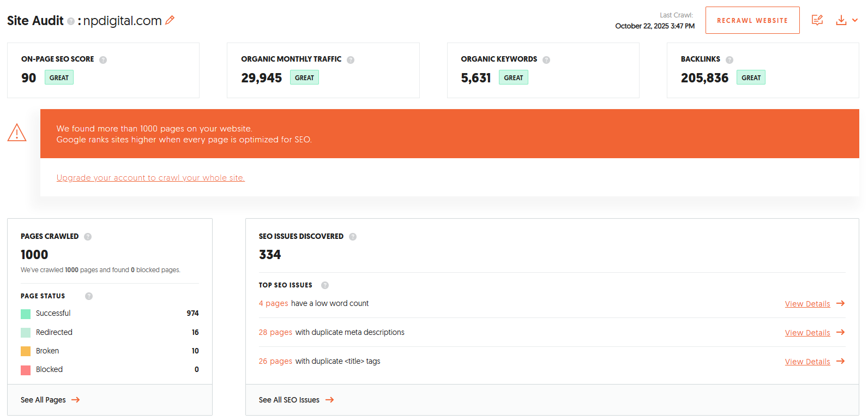Click arrow next to duplicate title tags details

click(x=841, y=361)
